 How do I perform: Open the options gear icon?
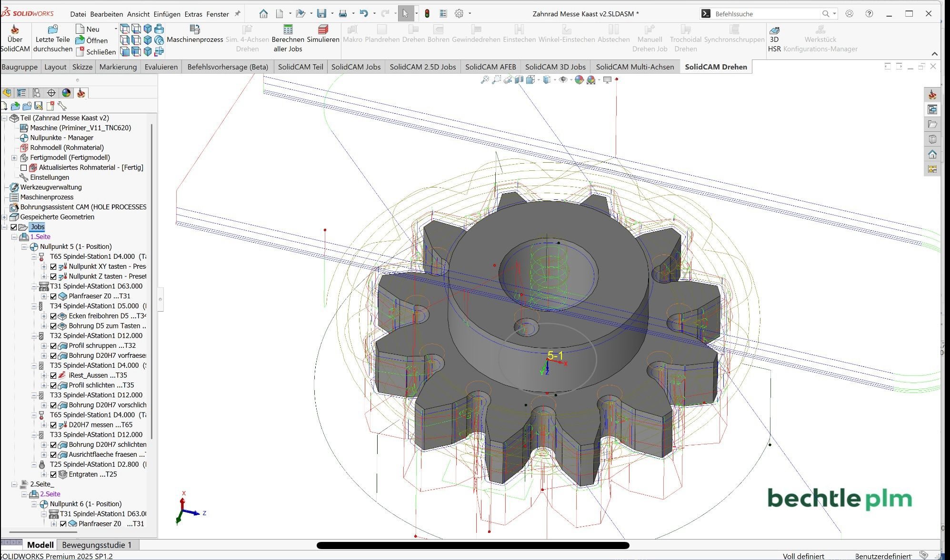459,14
